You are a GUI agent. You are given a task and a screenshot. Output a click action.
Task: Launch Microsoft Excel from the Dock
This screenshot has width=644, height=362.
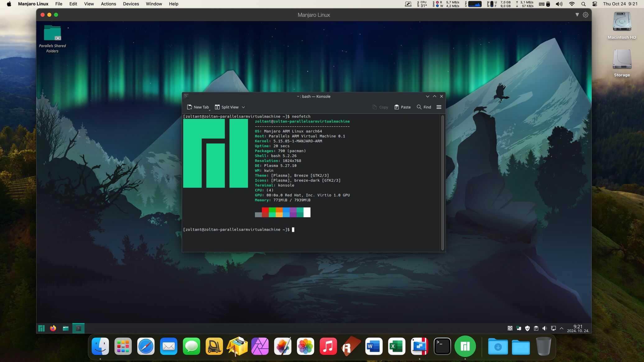[x=397, y=346]
